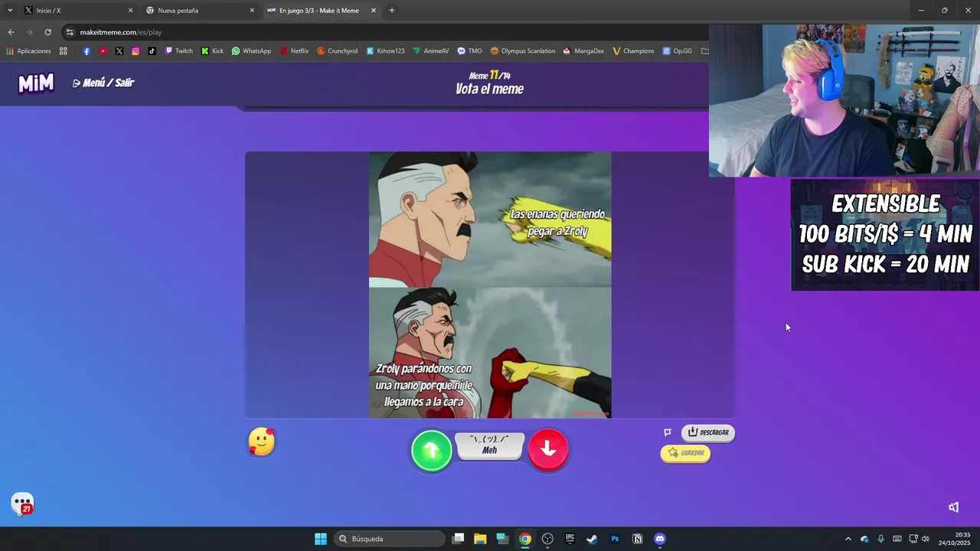Open Discord from taskbar
Image resolution: width=980 pixels, height=551 pixels.
click(660, 539)
